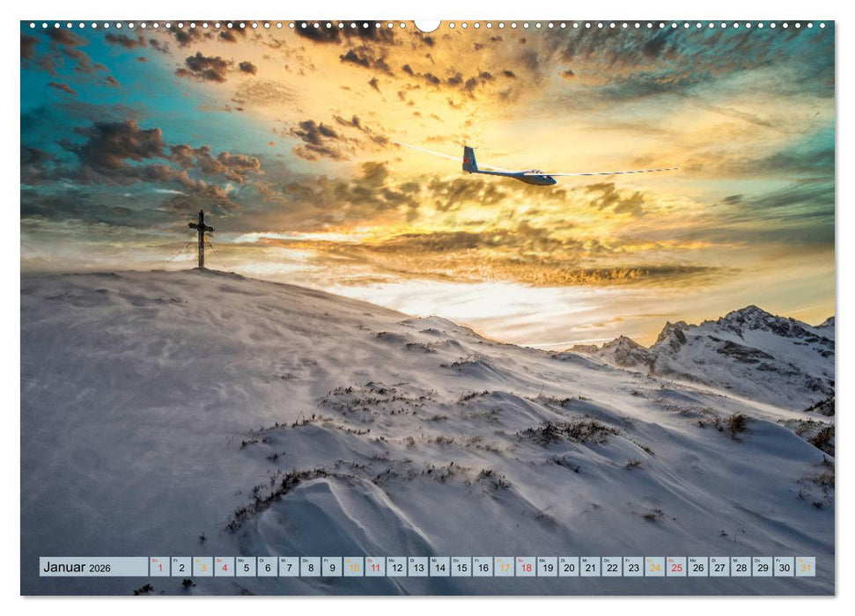Open the Januar month label

[66, 568]
